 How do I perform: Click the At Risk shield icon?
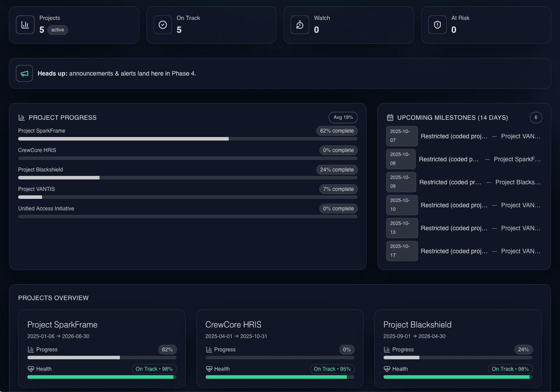[437, 25]
